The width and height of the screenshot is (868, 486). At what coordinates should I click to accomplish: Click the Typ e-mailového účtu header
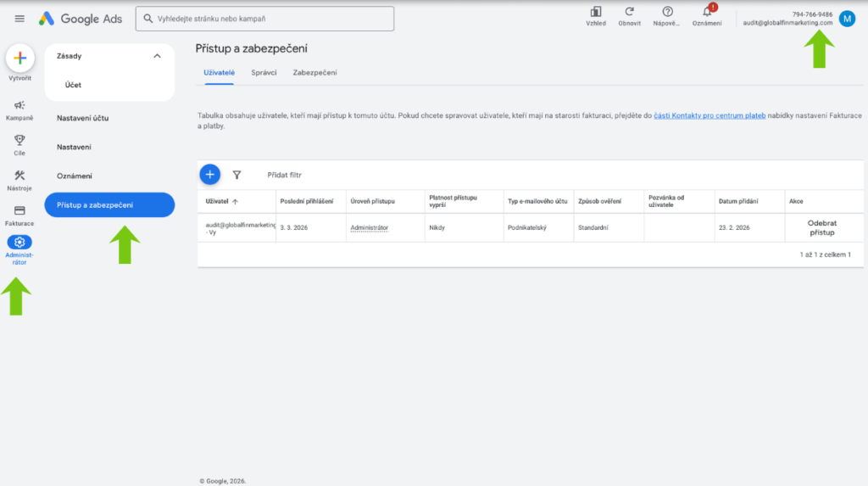pyautogui.click(x=537, y=201)
